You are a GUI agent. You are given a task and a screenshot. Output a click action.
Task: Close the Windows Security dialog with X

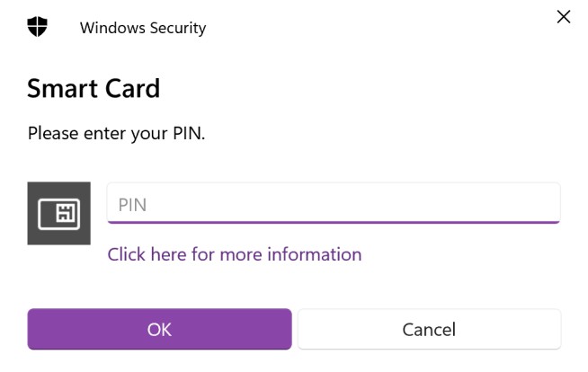click(563, 17)
